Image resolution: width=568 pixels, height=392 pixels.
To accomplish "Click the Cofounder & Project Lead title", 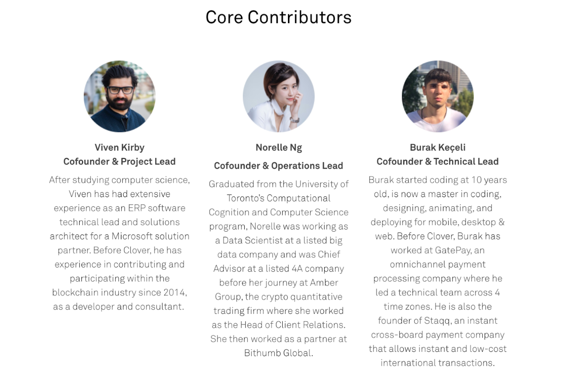I will (119, 162).
